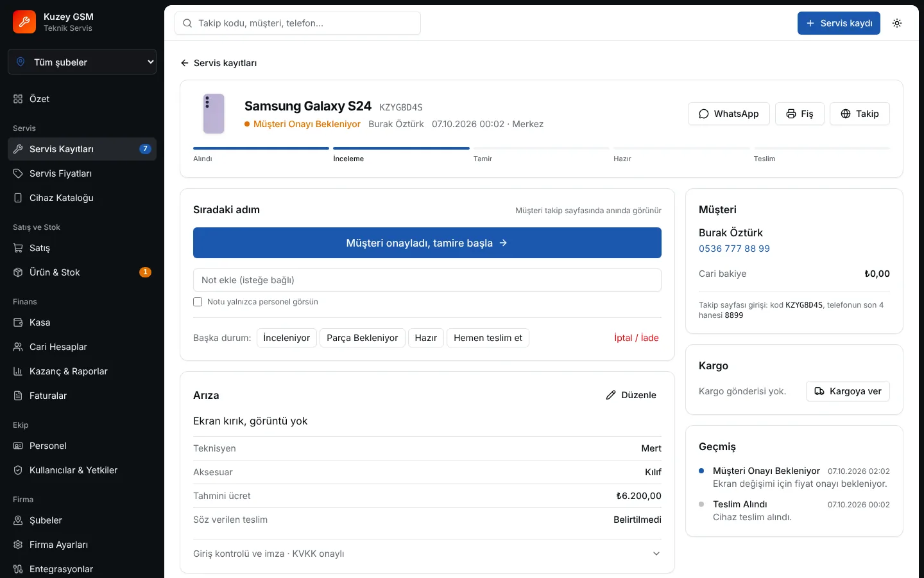The height and width of the screenshot is (578, 924).
Task: Click Müşteri onayladı, tamire başla button
Action: [x=427, y=243]
